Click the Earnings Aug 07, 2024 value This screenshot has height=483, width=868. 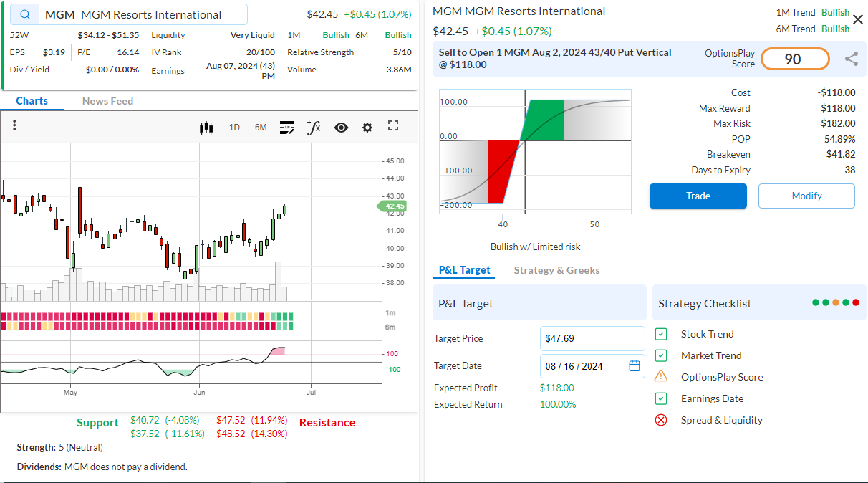click(x=241, y=71)
